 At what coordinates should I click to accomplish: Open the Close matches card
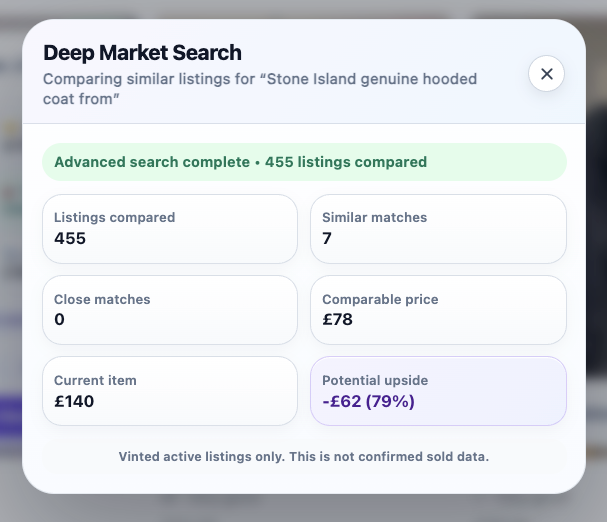pos(170,310)
